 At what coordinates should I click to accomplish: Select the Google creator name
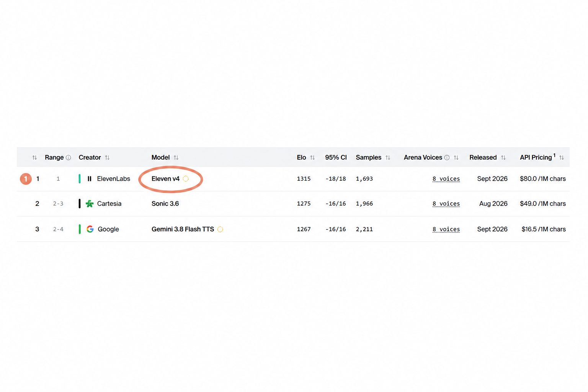pos(108,229)
